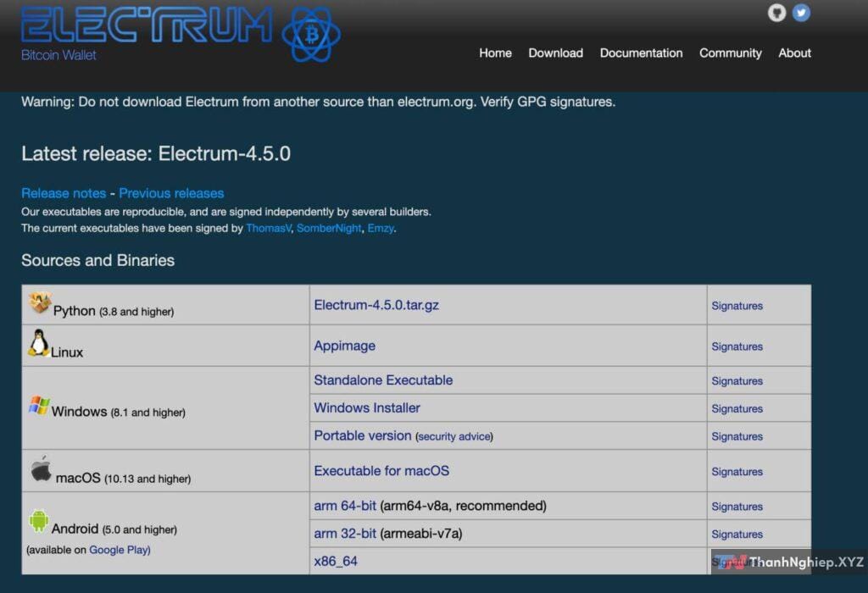The height and width of the screenshot is (593, 868).
Task: Download Executable for macOS
Action: coord(381,471)
